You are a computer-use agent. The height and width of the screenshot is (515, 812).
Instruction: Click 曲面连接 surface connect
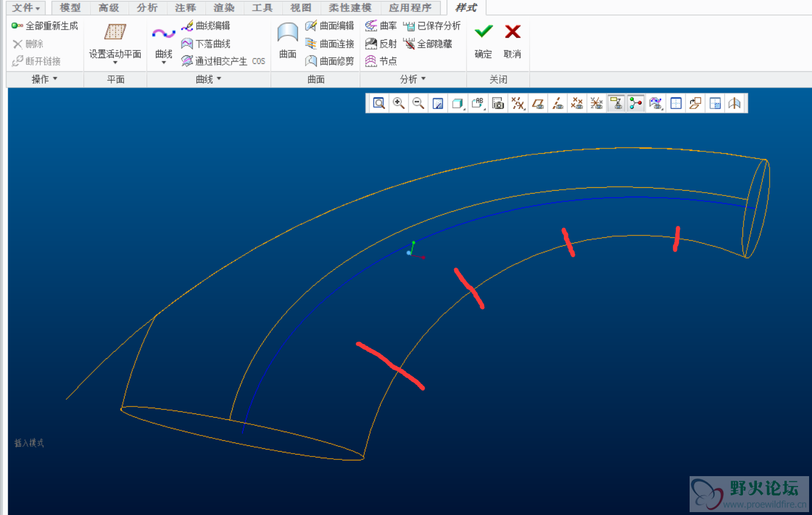coord(329,43)
